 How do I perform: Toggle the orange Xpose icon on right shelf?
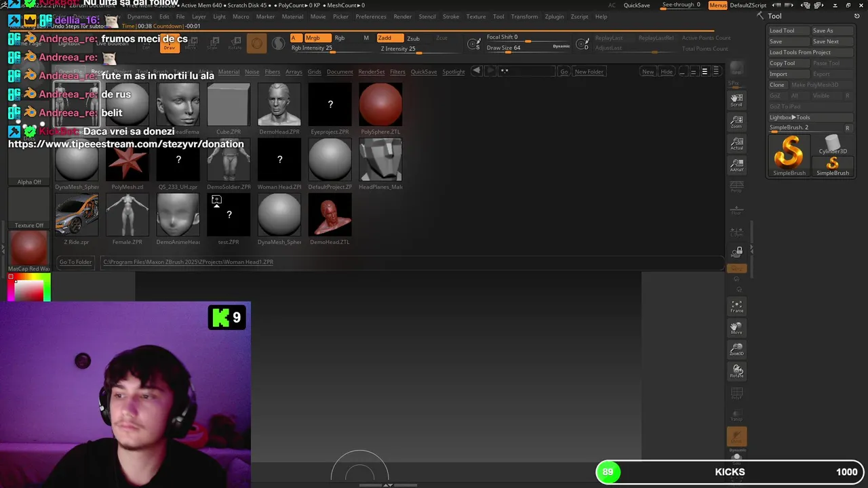click(x=736, y=437)
